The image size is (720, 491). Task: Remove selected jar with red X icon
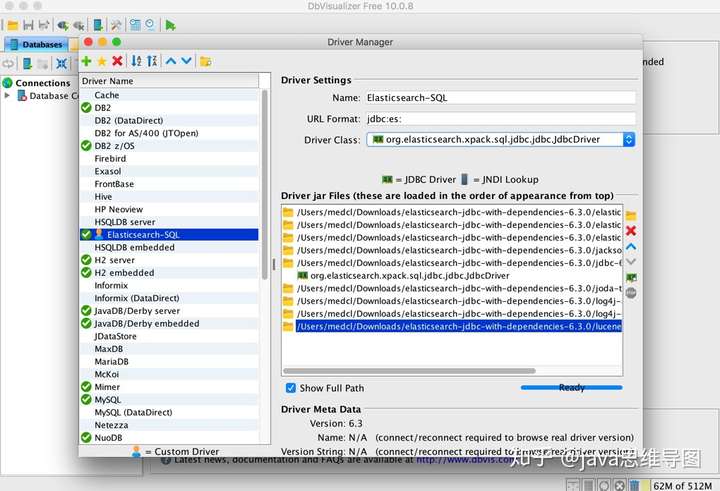pos(631,231)
